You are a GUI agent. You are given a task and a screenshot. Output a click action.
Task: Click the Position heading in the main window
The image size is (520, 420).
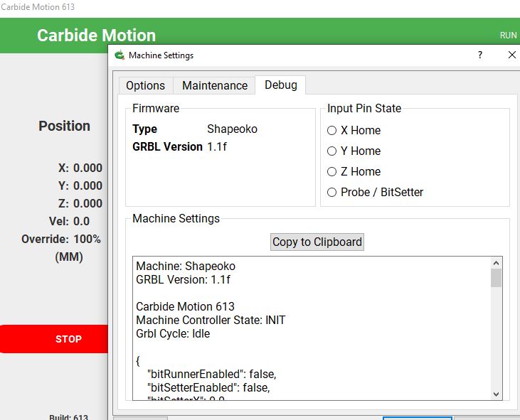pyautogui.click(x=64, y=126)
